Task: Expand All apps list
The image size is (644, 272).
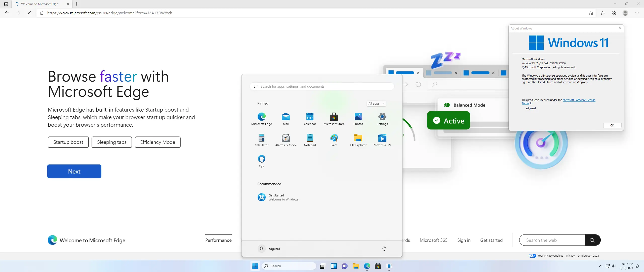Action: [x=376, y=104]
